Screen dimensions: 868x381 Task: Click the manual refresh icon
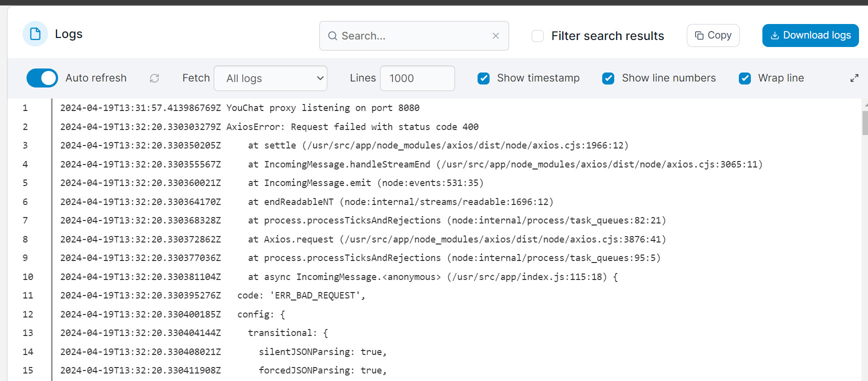pos(154,78)
